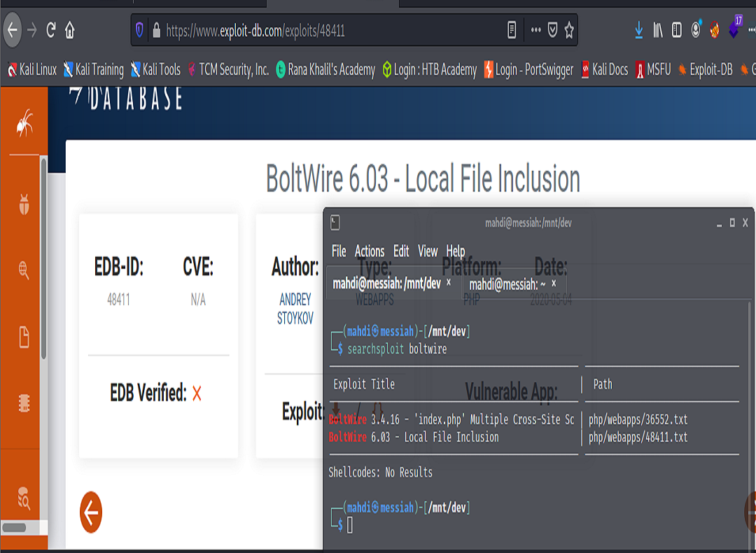Screen dimensions: 756x553
Task: Open Rana Khalil's Academy bookmark
Action: click(325, 70)
